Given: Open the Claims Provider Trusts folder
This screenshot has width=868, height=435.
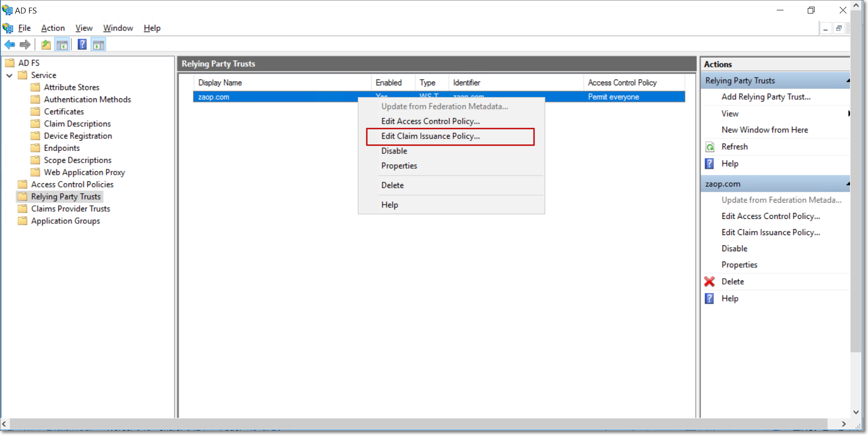Looking at the screenshot, I should [x=70, y=209].
